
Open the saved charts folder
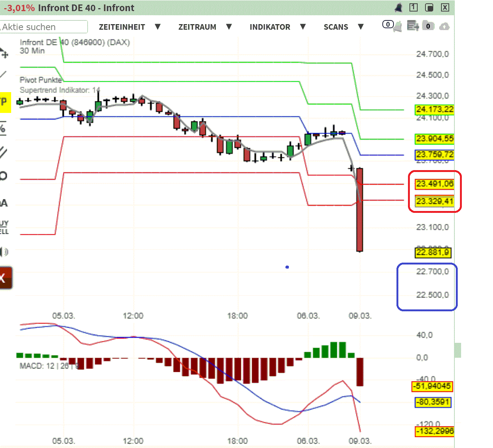(x=428, y=26)
